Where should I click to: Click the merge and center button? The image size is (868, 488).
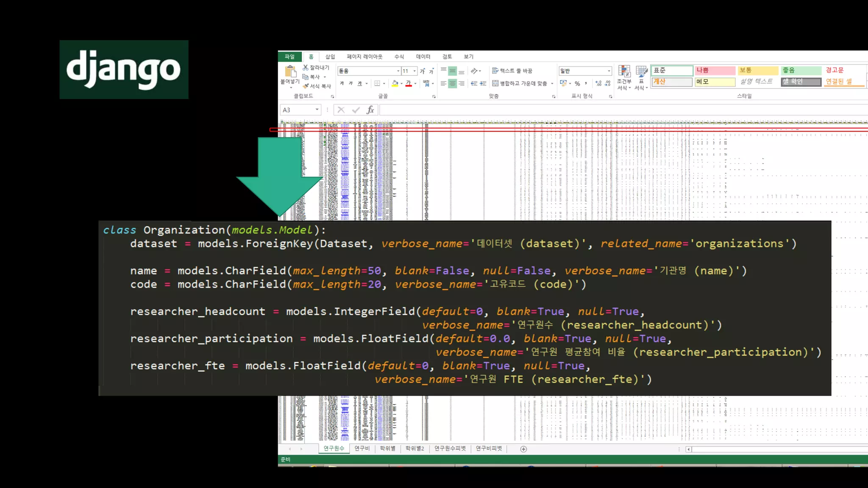[520, 83]
